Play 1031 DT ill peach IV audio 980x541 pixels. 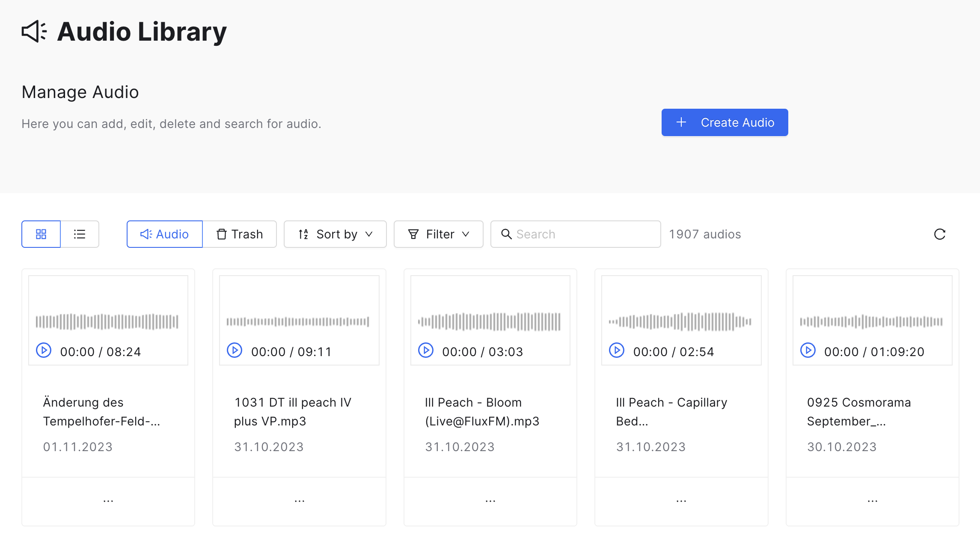[x=235, y=350]
